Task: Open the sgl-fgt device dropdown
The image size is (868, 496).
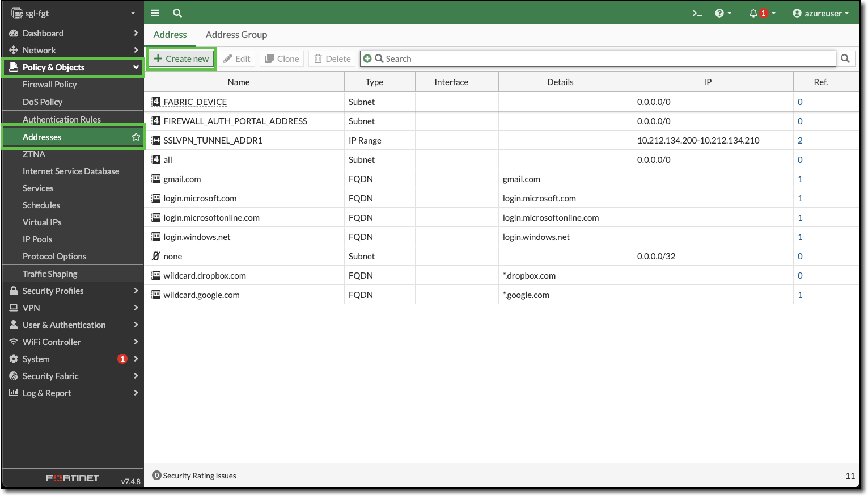Action: pos(72,12)
